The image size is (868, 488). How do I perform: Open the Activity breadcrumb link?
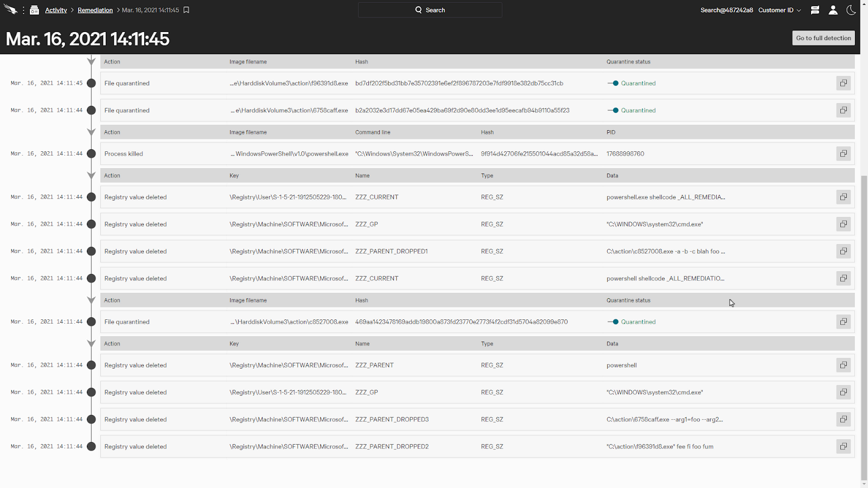[x=56, y=10]
